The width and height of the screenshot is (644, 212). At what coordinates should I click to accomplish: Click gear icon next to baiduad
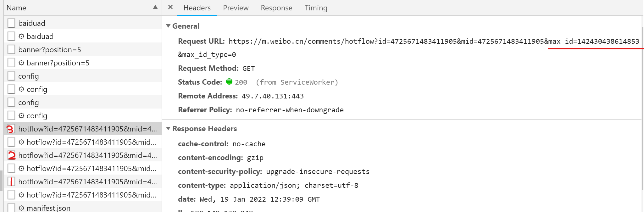click(21, 36)
